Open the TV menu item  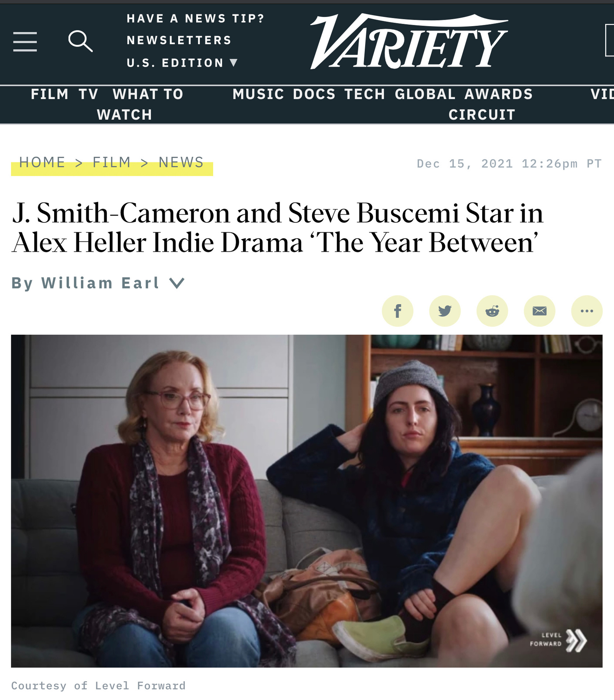click(x=88, y=94)
